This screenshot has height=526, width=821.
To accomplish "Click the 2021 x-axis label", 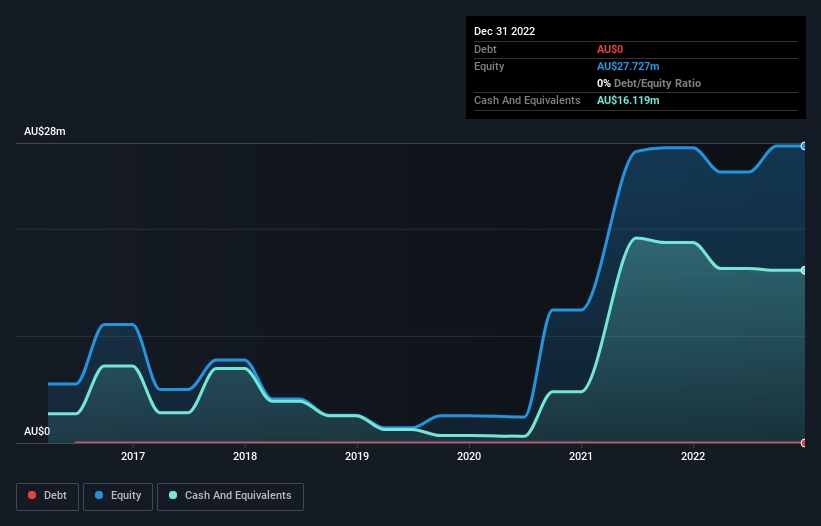I will pos(581,456).
